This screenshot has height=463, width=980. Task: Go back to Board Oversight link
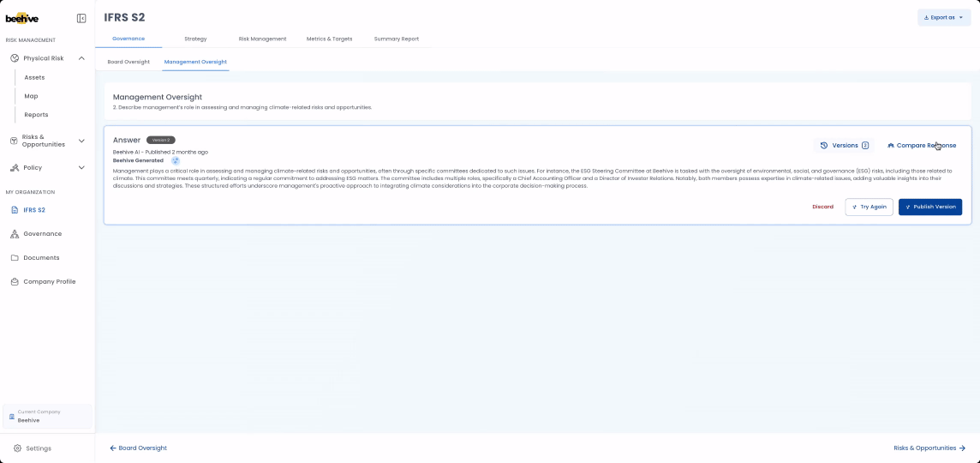(138, 448)
